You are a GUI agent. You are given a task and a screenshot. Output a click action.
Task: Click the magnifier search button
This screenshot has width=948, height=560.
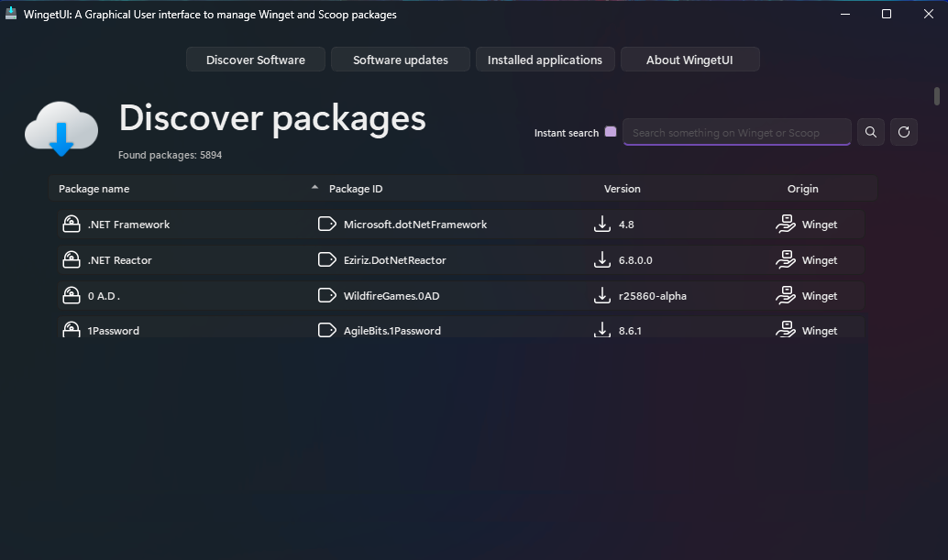(871, 132)
